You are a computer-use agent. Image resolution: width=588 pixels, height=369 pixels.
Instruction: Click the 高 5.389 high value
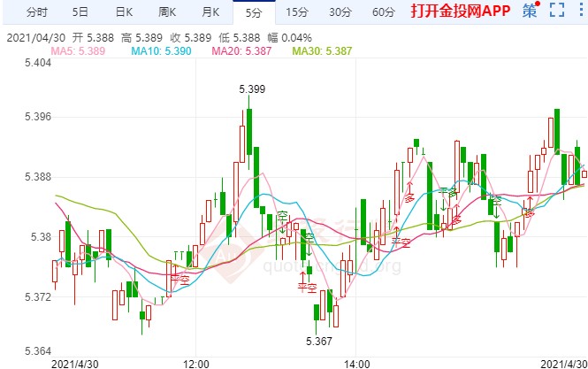coord(141,37)
